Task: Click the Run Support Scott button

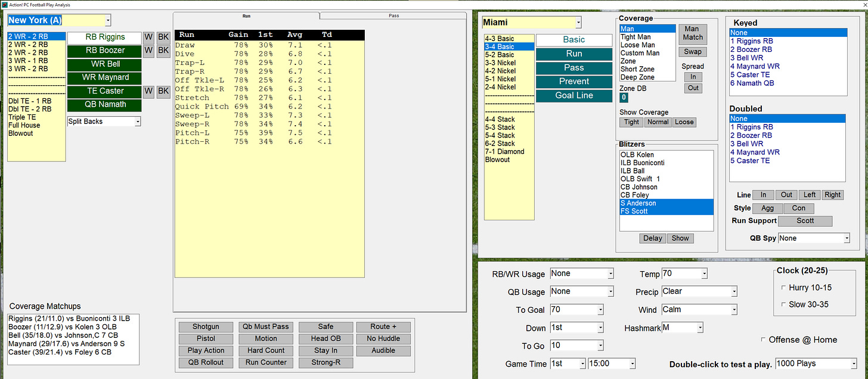Action: (805, 221)
